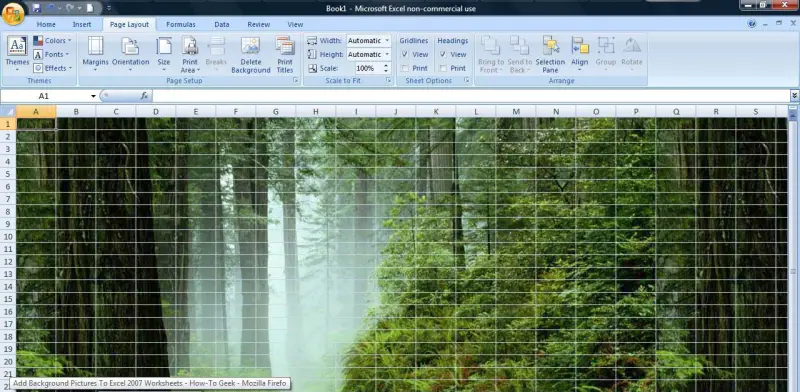
Task: Uncheck the Headings View checkbox
Action: click(443, 54)
